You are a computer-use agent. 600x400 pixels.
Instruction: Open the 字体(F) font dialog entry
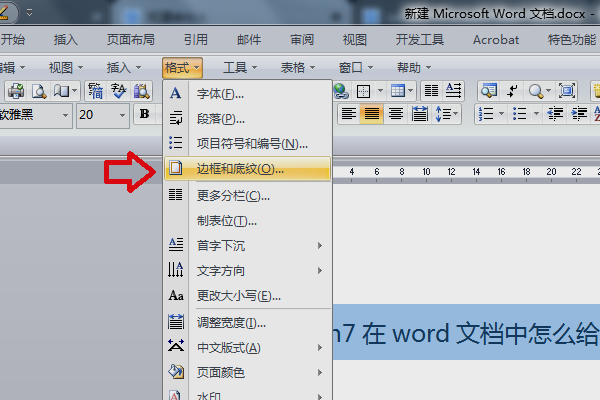pyautogui.click(x=247, y=94)
